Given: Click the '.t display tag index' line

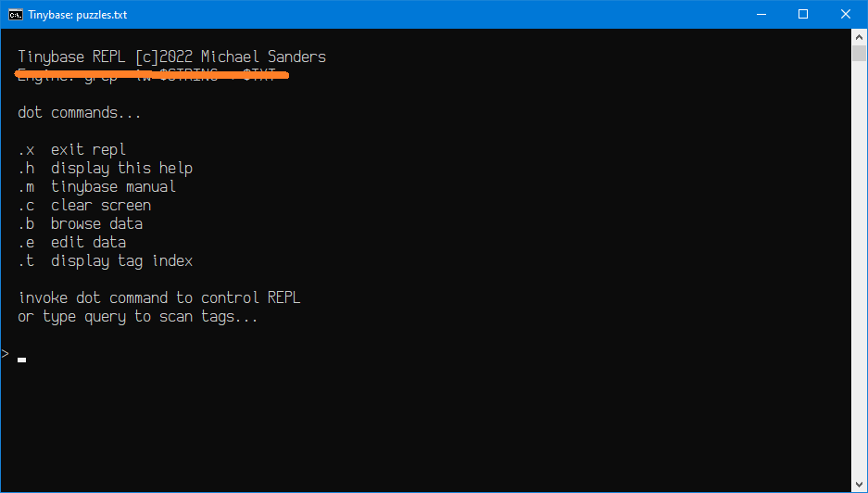Looking at the screenshot, I should pos(106,261).
